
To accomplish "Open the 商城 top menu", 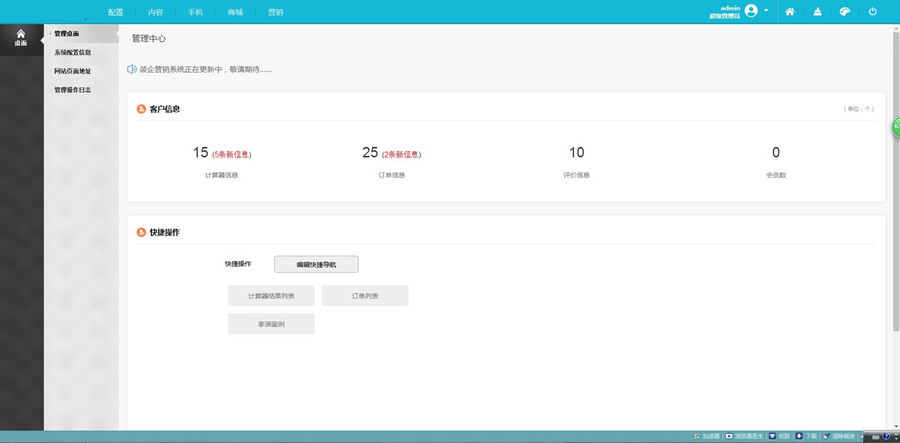I will point(235,12).
